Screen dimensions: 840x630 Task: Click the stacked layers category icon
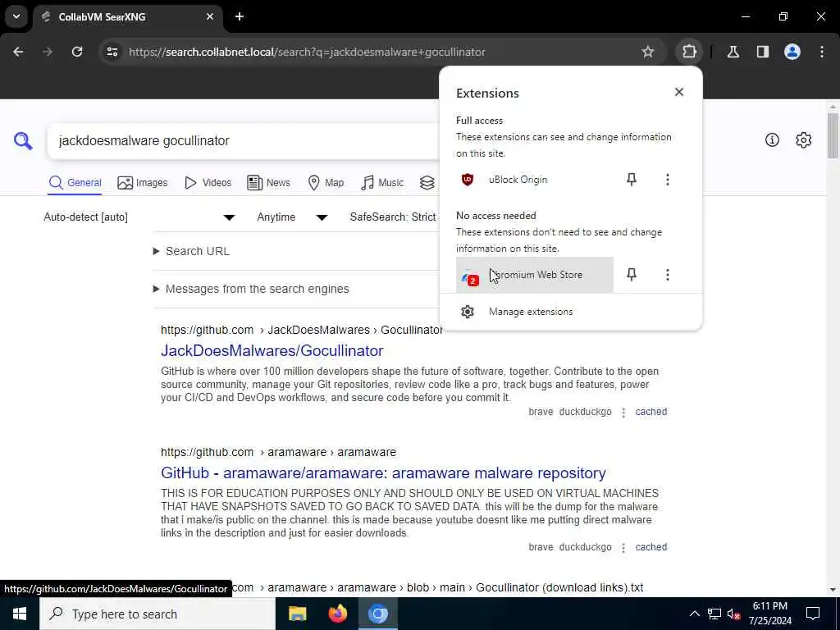click(427, 183)
